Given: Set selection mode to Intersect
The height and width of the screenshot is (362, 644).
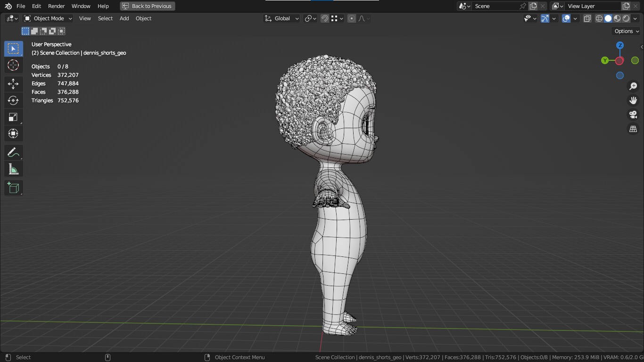Looking at the screenshot, I should pyautogui.click(x=61, y=31).
